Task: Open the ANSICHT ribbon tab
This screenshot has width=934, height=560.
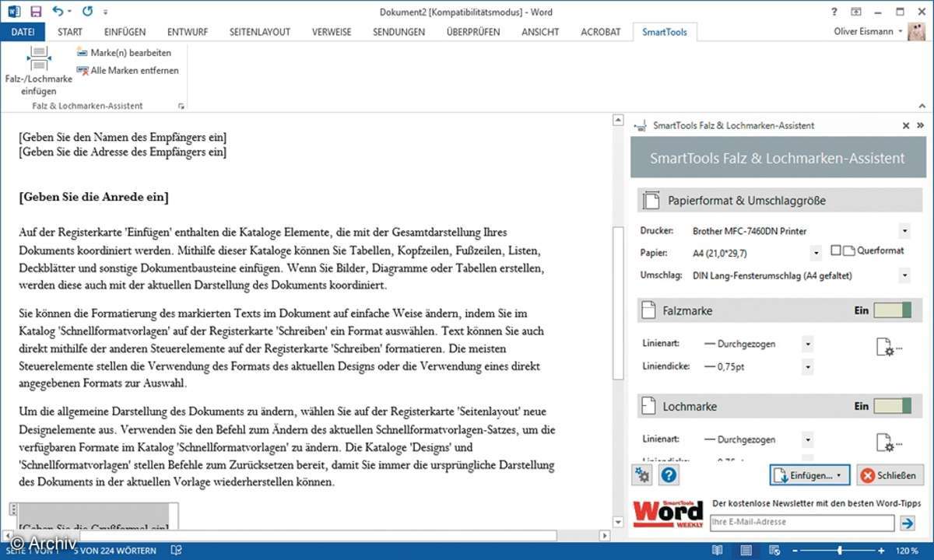Action: (x=540, y=32)
